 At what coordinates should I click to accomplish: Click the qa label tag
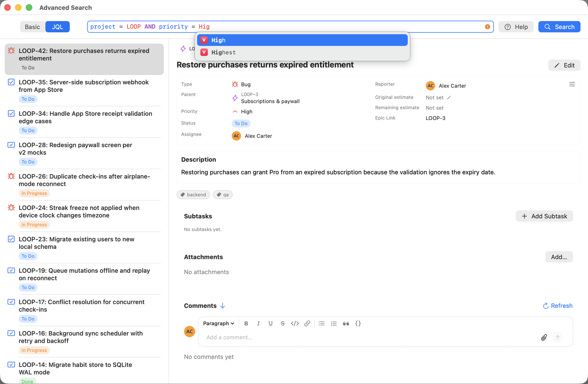[223, 195]
